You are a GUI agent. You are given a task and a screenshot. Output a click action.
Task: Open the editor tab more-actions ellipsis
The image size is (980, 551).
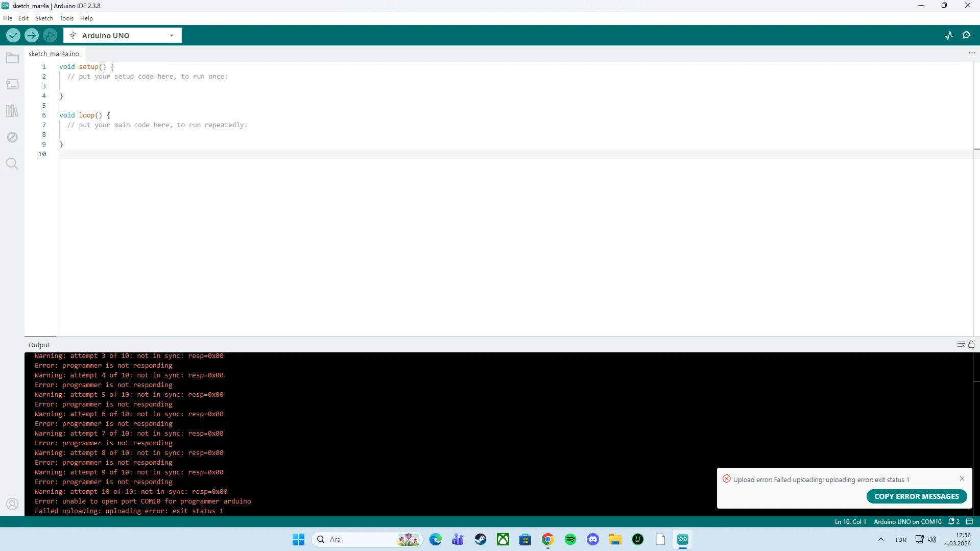click(972, 53)
